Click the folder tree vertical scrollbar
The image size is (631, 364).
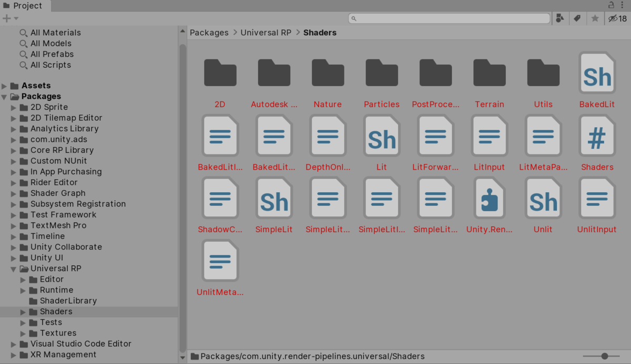183,197
